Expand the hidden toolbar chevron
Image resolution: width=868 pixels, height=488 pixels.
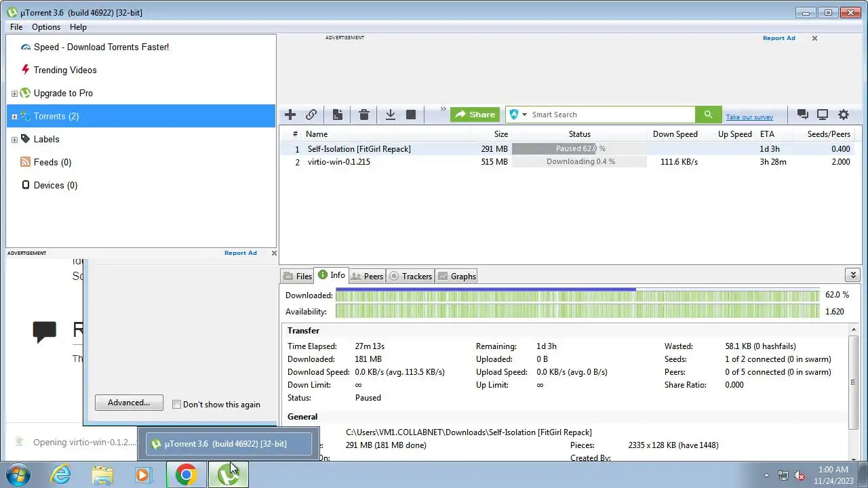(443, 109)
